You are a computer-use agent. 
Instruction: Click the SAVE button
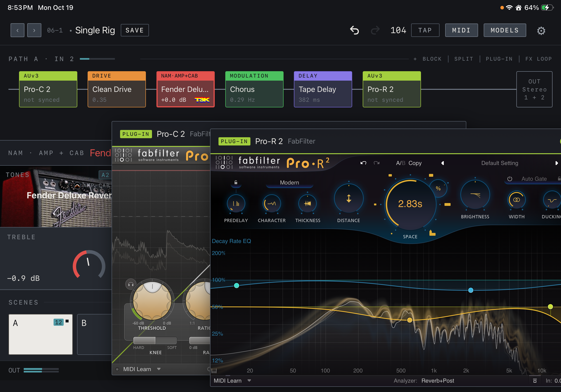click(135, 30)
